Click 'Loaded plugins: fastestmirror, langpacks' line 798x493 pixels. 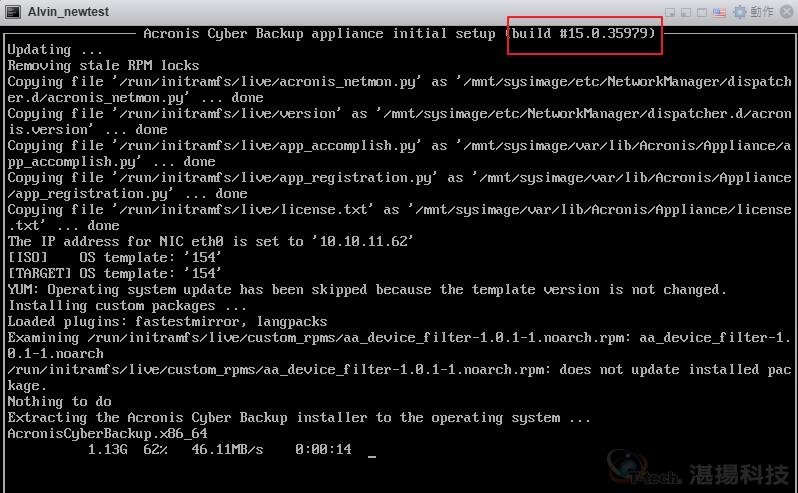tap(167, 322)
